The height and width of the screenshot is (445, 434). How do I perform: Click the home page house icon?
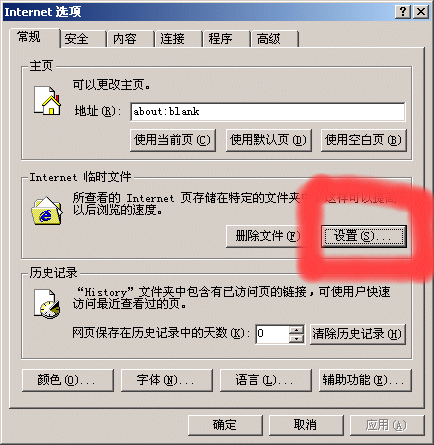[47, 101]
